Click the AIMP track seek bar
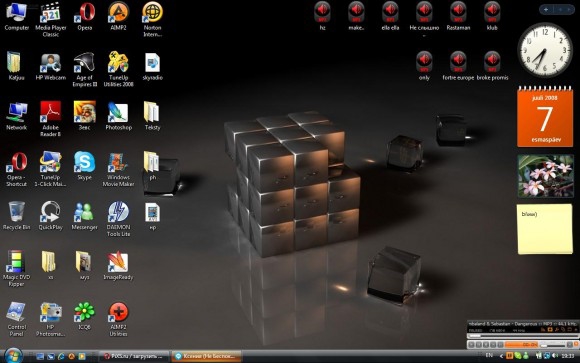The image size is (580, 363). 522,336
